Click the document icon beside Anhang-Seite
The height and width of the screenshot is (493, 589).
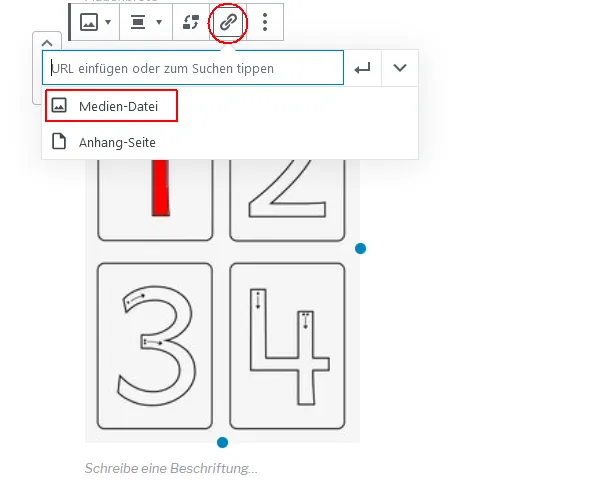coord(59,142)
